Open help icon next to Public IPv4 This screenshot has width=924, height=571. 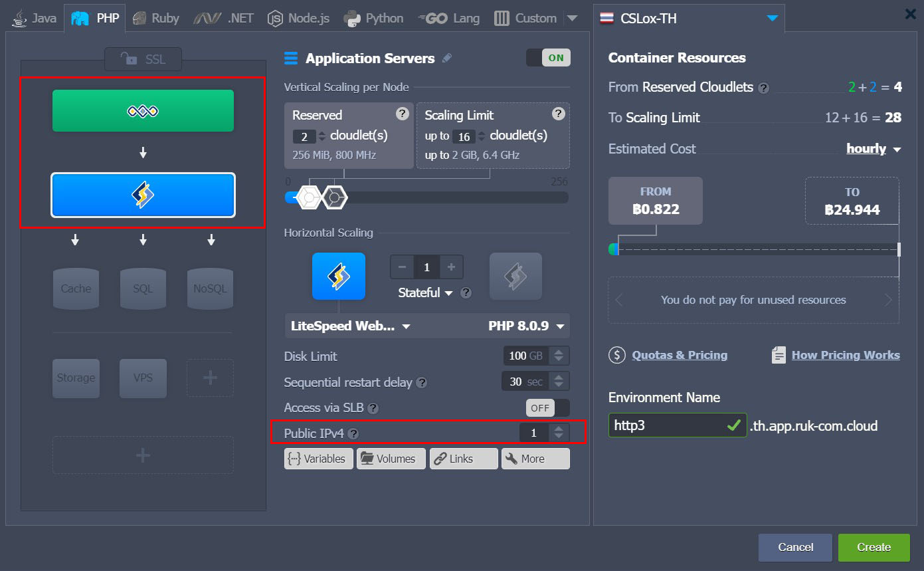(353, 433)
